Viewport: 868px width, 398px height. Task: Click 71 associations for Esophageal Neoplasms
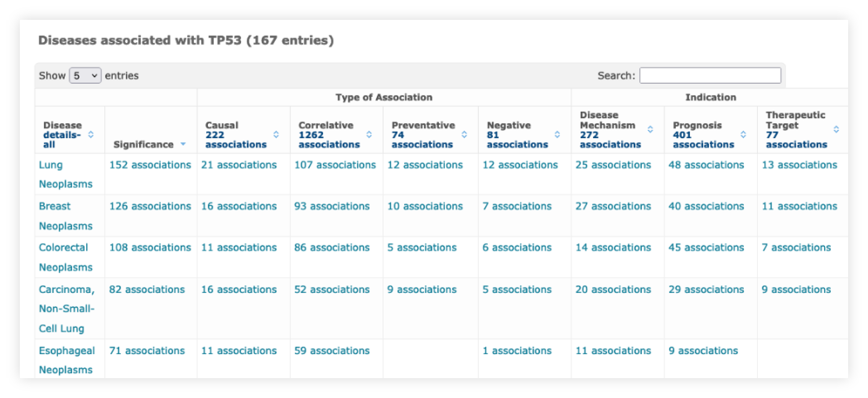147,351
